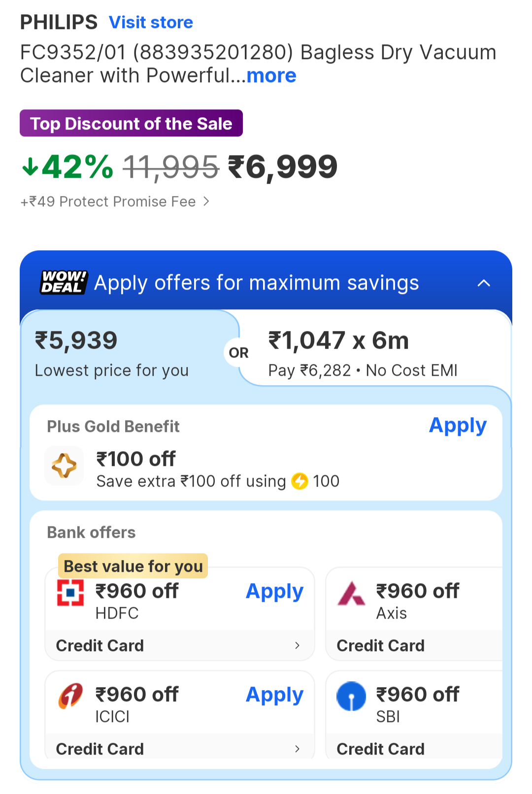Expand HDFC Credit Card offer details arrow

click(297, 645)
